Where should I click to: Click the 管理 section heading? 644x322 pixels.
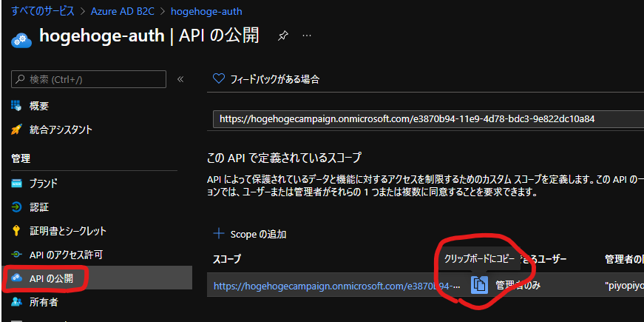21,158
